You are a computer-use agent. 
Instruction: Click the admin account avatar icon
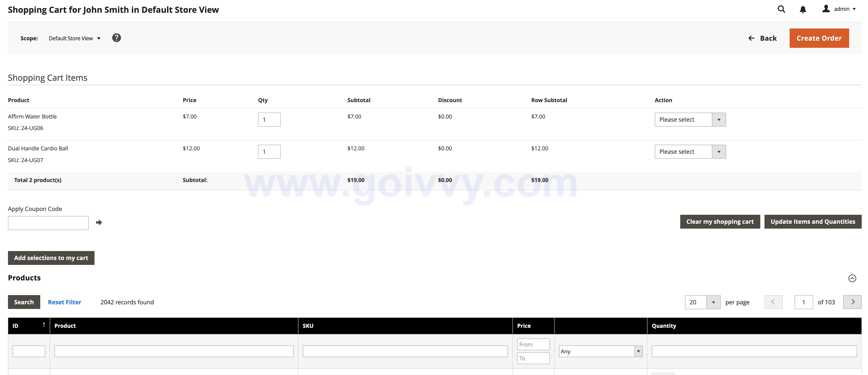click(826, 9)
